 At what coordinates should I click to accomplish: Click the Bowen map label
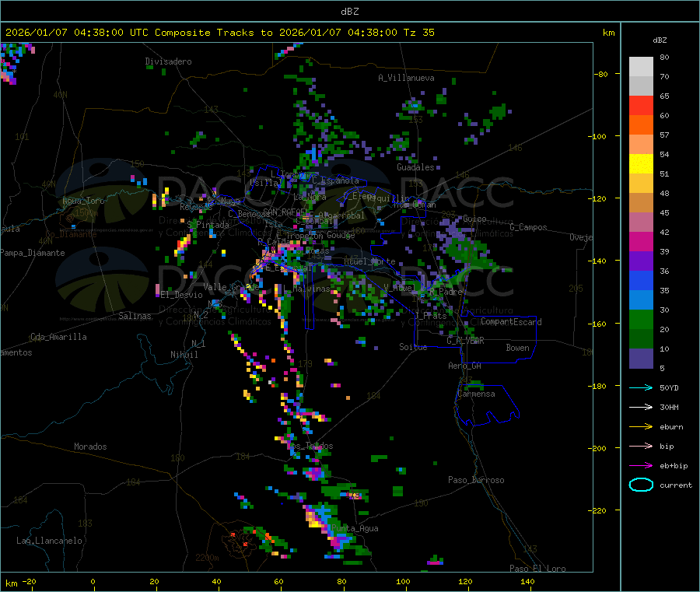coord(517,348)
